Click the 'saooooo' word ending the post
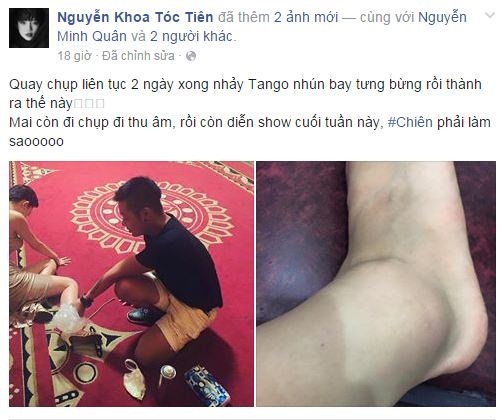This screenshot has width=500, height=420. tap(36, 142)
